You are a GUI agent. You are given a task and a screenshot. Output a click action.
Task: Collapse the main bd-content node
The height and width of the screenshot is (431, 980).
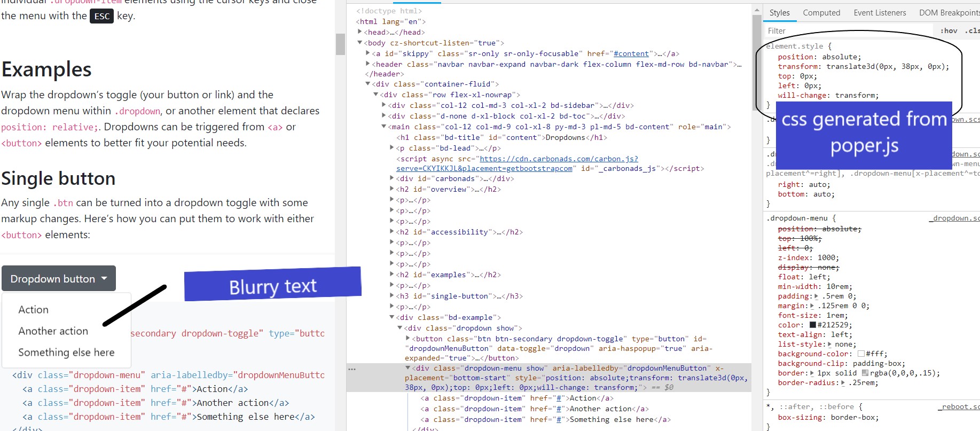coord(384,127)
